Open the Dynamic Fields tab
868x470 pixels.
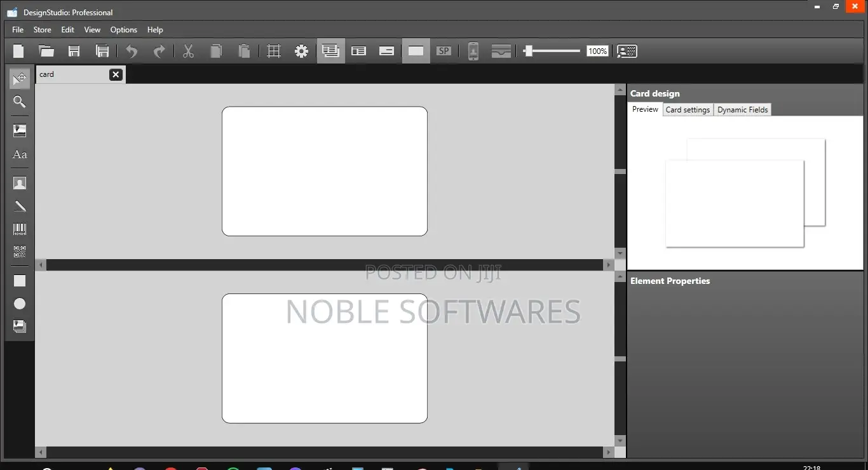(742, 109)
